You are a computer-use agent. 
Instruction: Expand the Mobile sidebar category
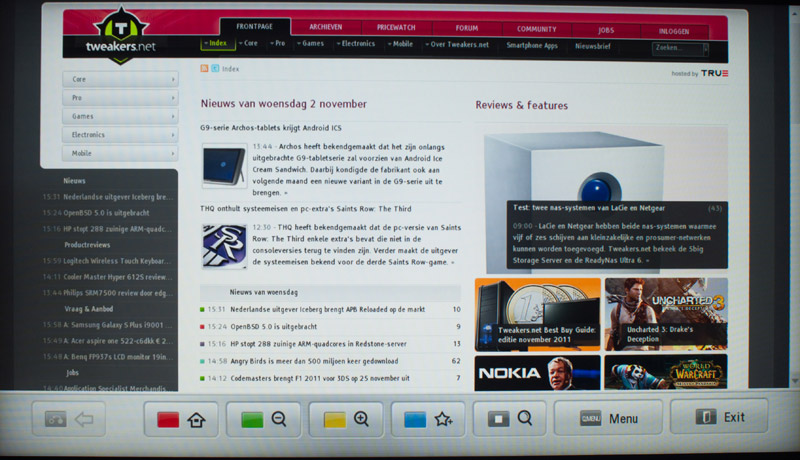(x=120, y=153)
